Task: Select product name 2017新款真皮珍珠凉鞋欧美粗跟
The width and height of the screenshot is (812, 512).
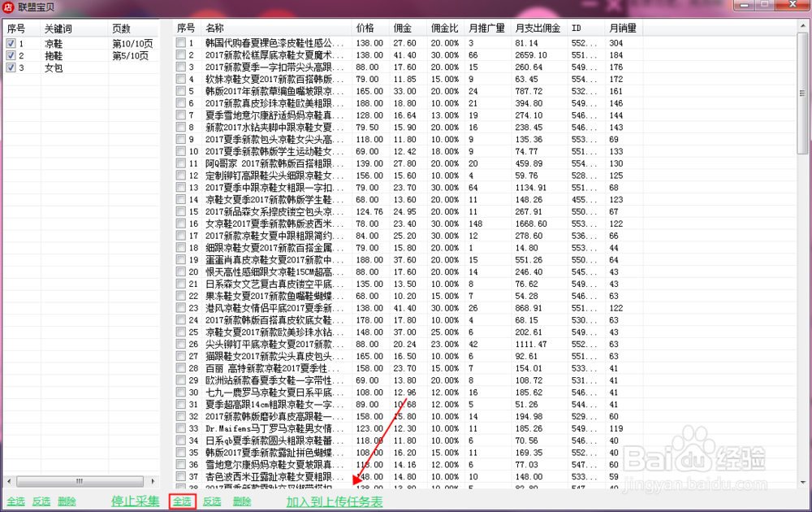Action: (274, 103)
